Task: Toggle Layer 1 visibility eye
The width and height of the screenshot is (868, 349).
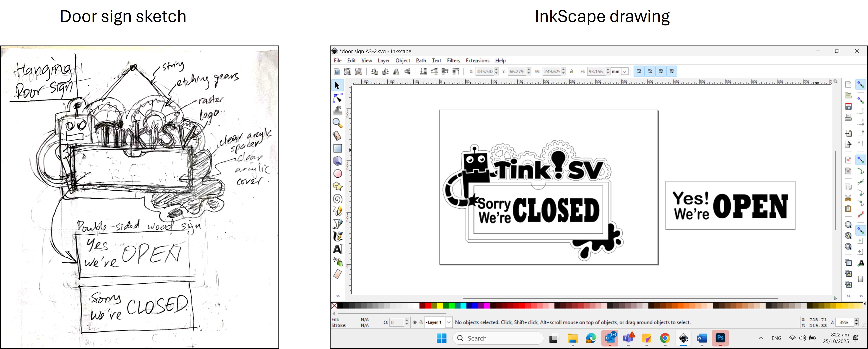Action: tap(414, 322)
